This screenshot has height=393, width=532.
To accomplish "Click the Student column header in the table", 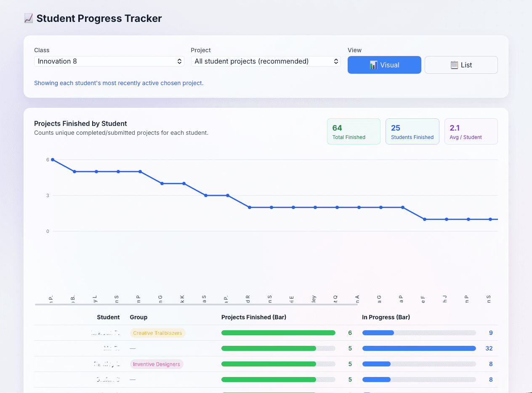I will (108, 317).
